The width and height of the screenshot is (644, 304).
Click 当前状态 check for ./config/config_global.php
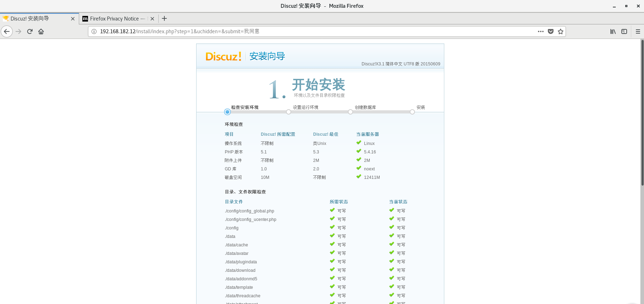pyautogui.click(x=392, y=210)
